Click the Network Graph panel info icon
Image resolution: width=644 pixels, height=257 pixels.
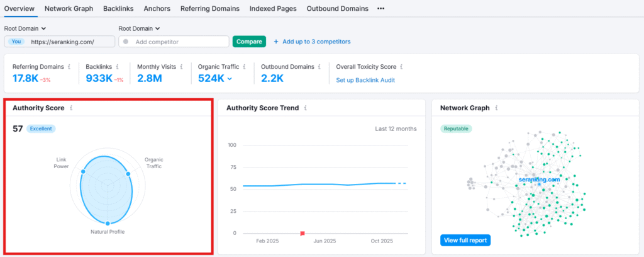tap(496, 108)
